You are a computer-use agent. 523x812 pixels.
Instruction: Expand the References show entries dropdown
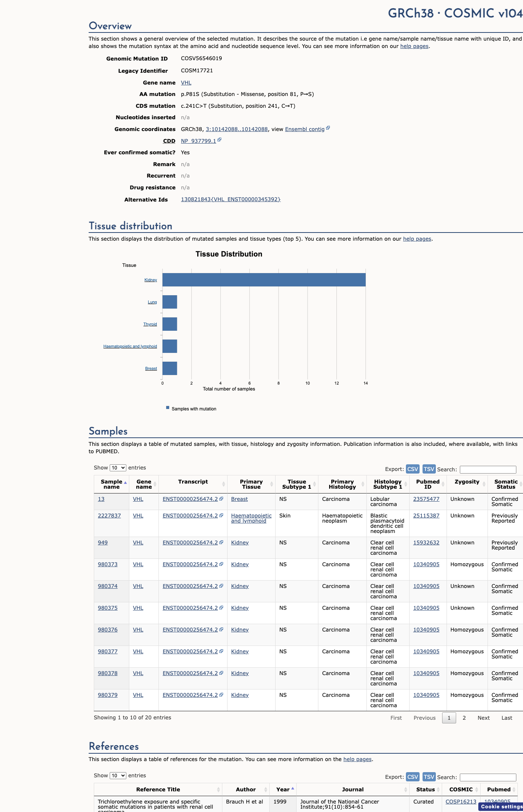(x=118, y=776)
